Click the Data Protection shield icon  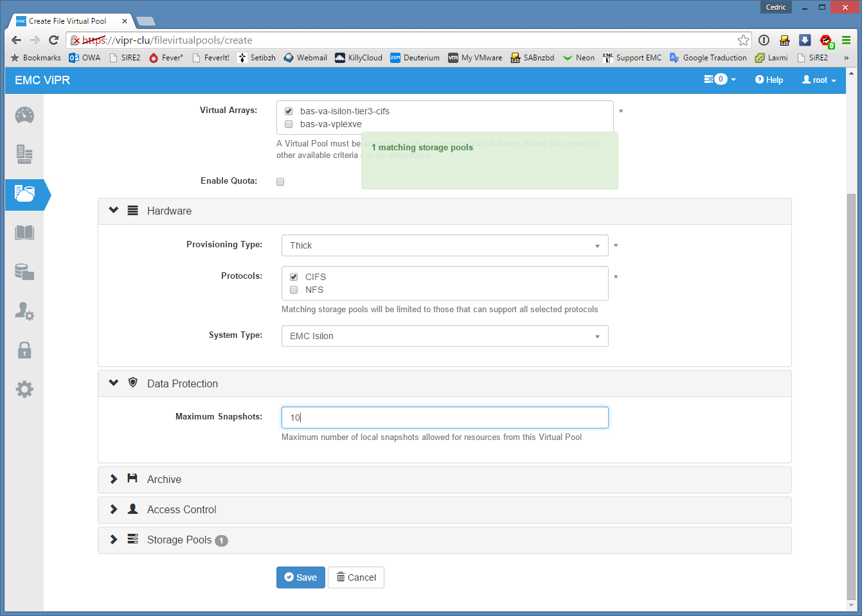click(x=133, y=383)
